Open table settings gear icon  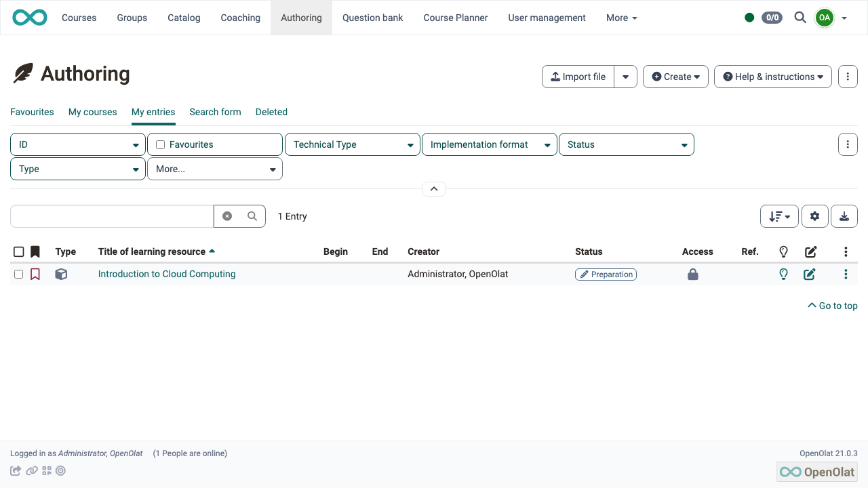814,216
